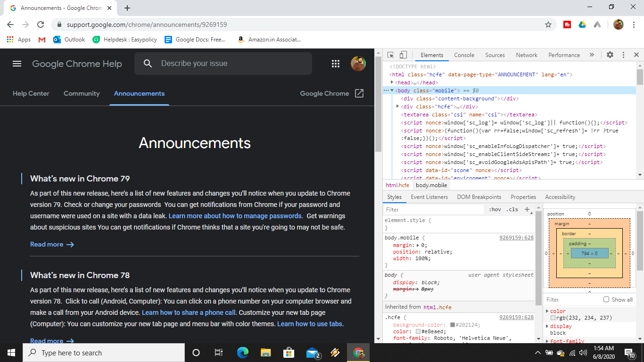Open the Chrome profile avatar in toolbar
The height and width of the screenshot is (362, 644).
[619, 25]
